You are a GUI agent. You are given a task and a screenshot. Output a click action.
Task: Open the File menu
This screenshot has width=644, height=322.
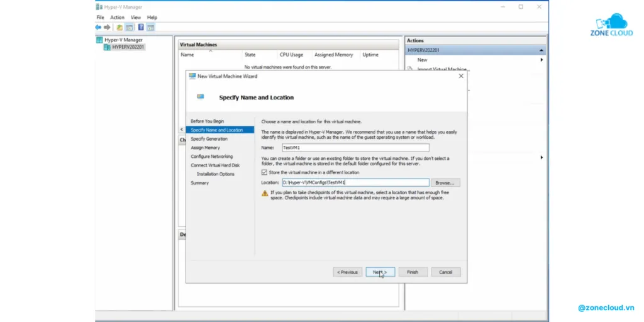[x=100, y=17]
